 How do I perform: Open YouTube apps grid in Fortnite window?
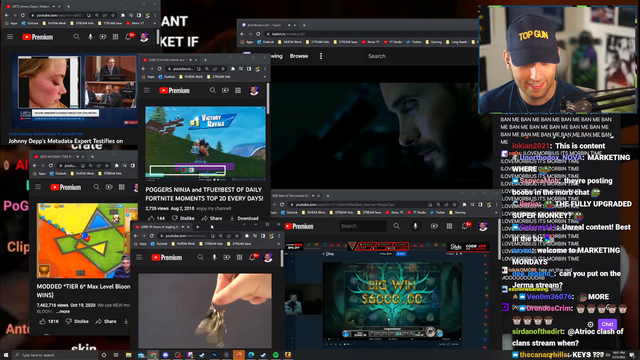238,90
